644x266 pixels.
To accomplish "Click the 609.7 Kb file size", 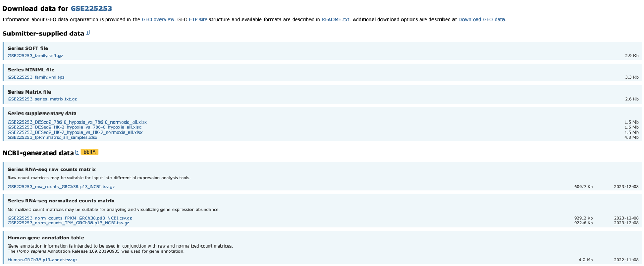I will click(x=583, y=186).
